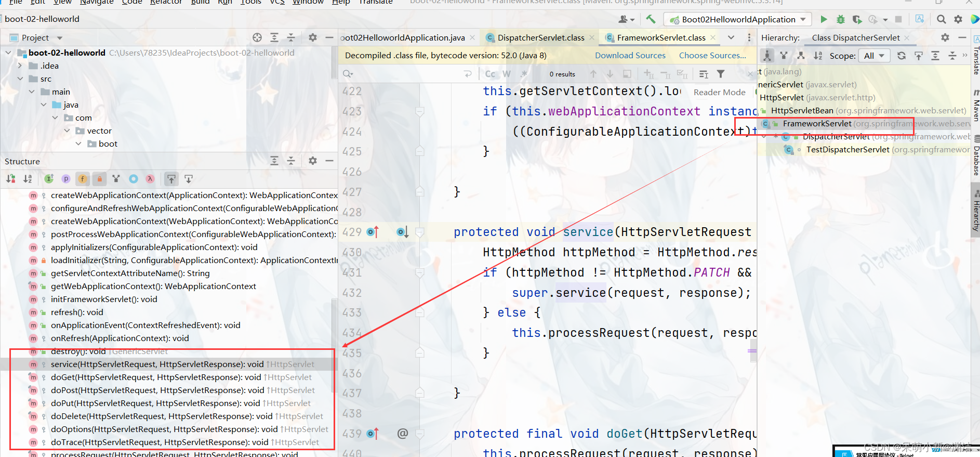Toggle show fields filter in Structure

pyautogui.click(x=83, y=179)
